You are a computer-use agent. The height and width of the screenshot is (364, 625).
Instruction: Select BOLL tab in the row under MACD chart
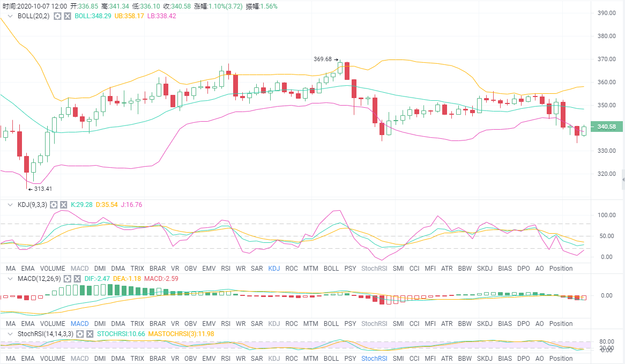(x=331, y=323)
